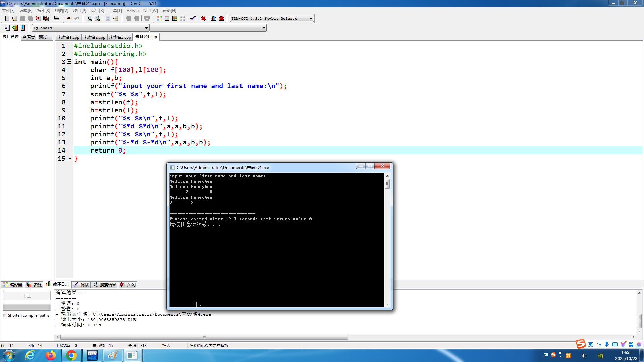The width and height of the screenshot is (644, 362).
Task: Switch to the 查看类 panel tab
Action: pos(29,37)
